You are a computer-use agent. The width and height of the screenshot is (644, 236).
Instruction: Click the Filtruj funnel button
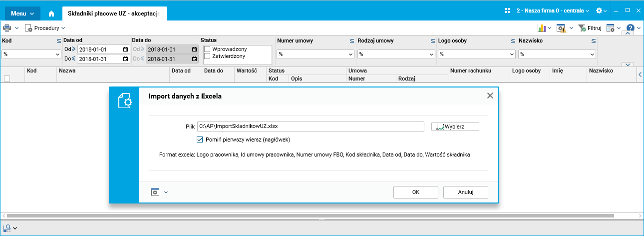pos(591,28)
